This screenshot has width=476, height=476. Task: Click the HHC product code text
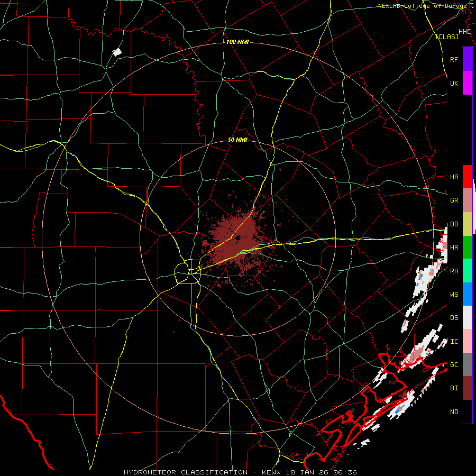pos(464,32)
